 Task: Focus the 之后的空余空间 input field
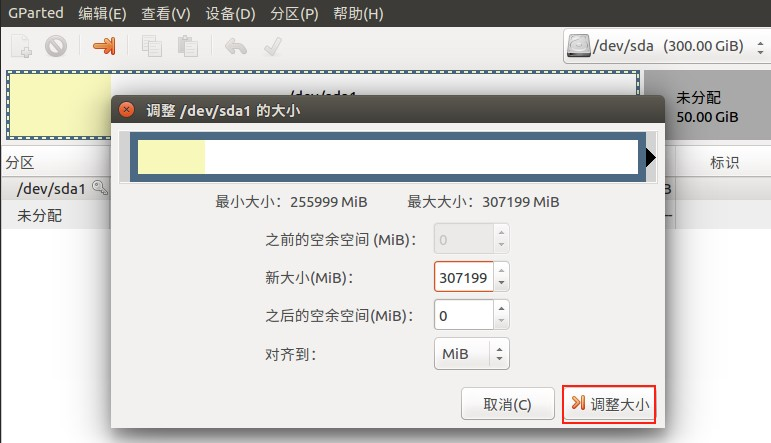[464, 315]
